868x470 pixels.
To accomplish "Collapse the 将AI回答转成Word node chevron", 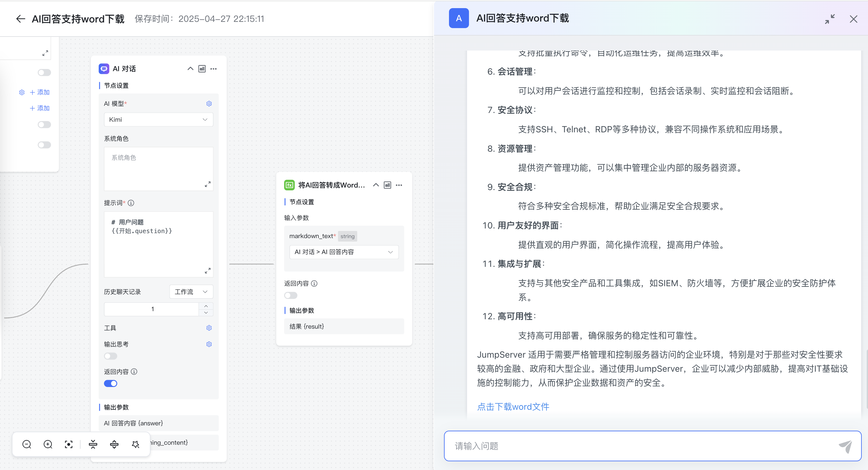I will click(376, 185).
